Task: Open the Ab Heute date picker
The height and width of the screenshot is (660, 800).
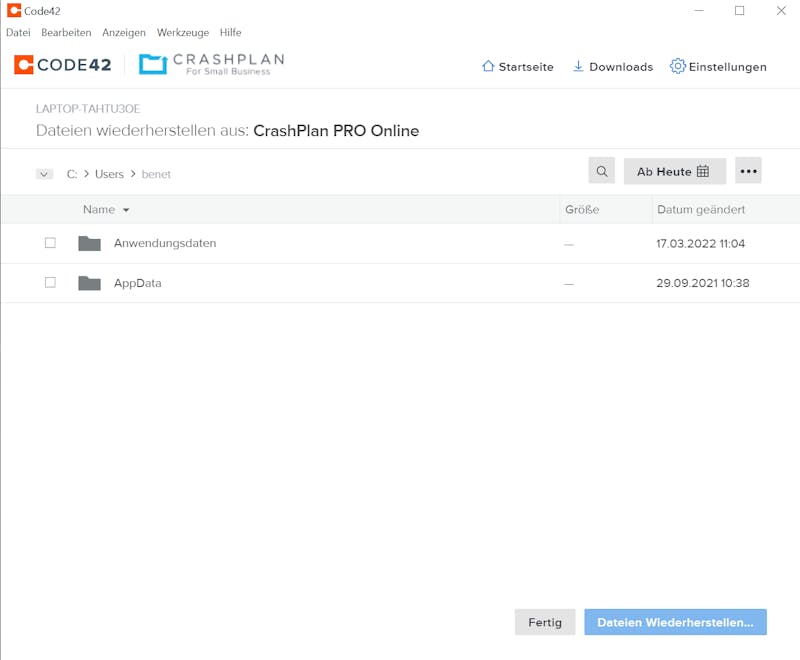Action: [674, 171]
